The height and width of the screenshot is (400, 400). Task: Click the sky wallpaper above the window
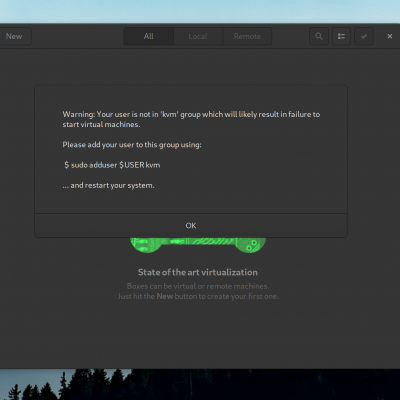pyautogui.click(x=200, y=11)
